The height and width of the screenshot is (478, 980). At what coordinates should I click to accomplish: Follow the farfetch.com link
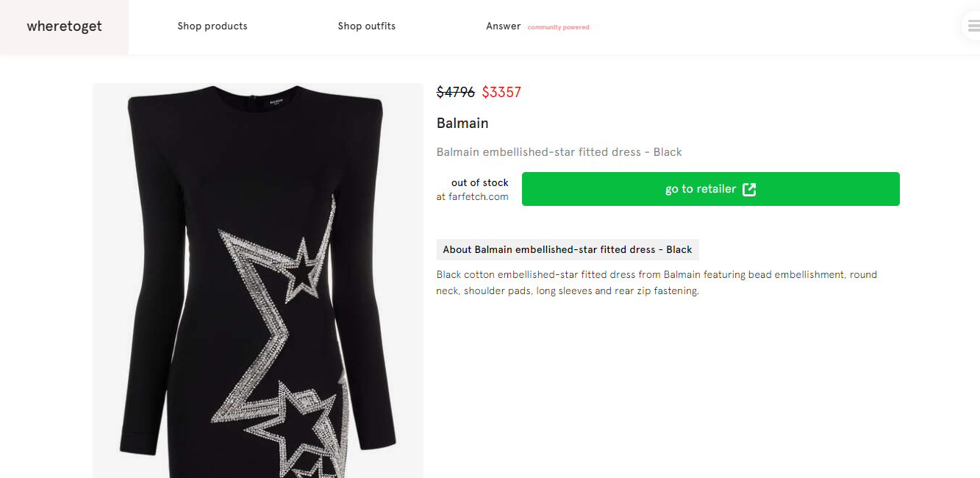(478, 197)
